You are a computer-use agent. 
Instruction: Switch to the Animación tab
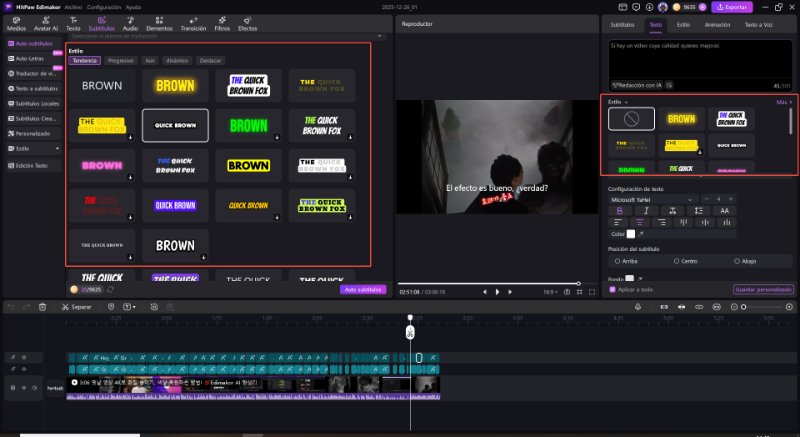click(x=716, y=23)
